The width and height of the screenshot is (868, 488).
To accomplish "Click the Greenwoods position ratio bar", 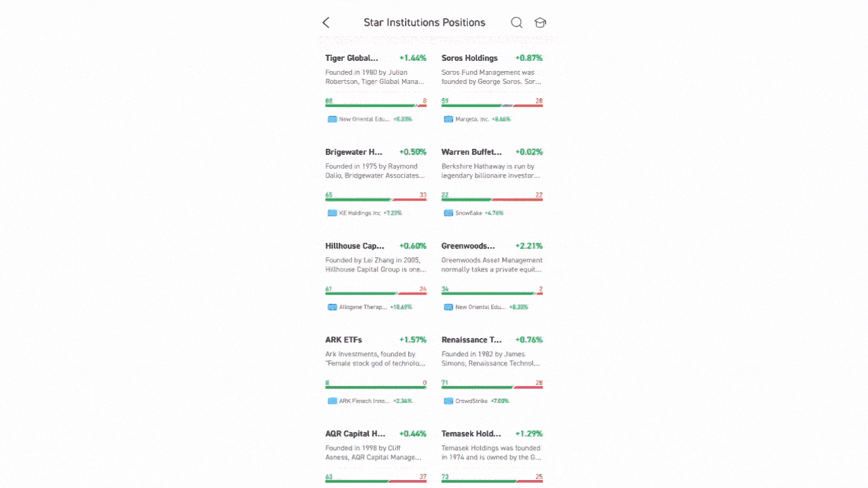I will pos(492,293).
